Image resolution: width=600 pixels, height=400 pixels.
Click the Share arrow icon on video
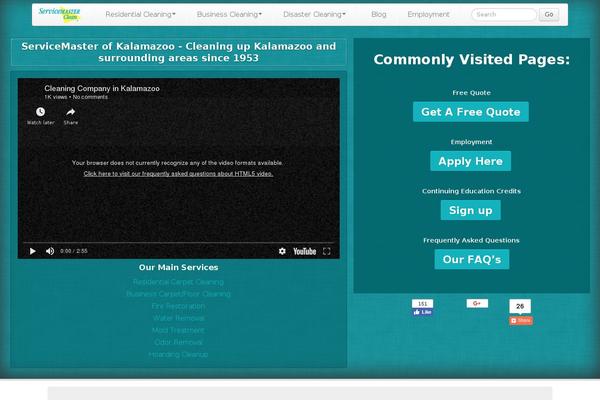click(x=70, y=112)
